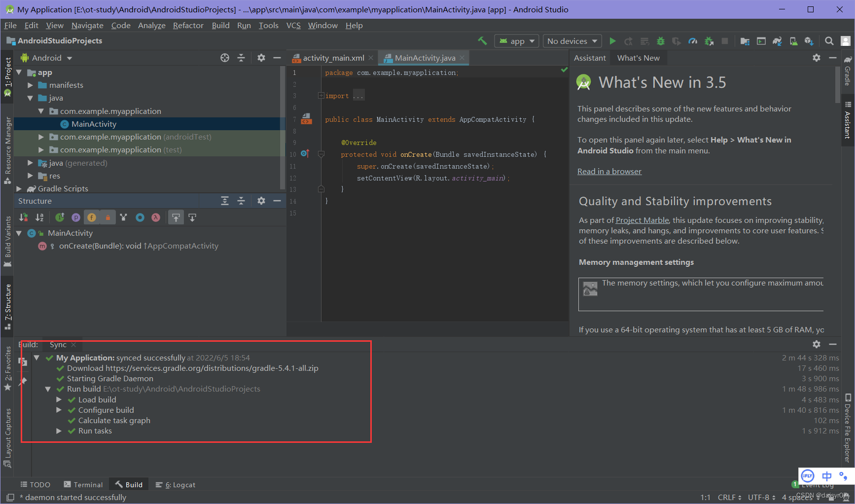This screenshot has height=504, width=855.
Task: Open the Gradle side tab
Action: (x=848, y=71)
